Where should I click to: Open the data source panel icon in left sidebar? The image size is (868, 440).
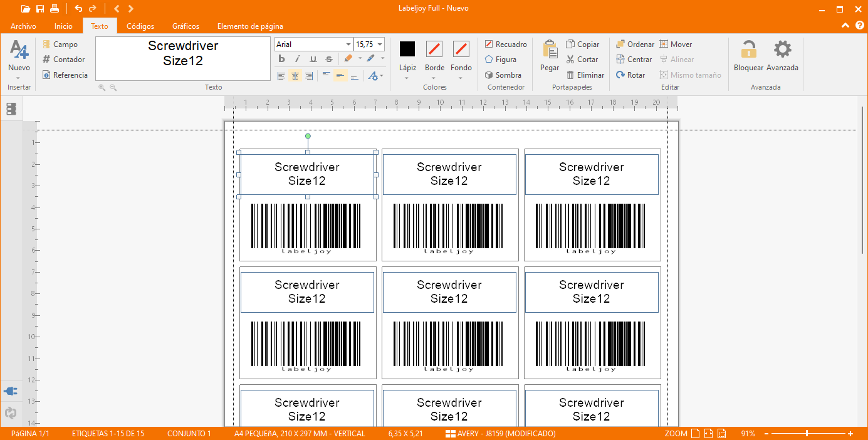click(x=11, y=109)
